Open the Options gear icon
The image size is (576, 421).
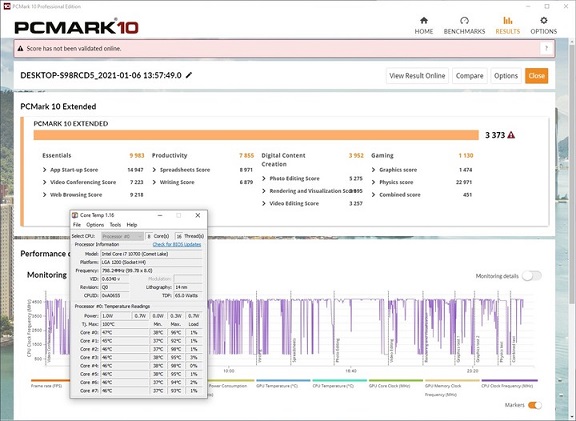[x=544, y=20]
